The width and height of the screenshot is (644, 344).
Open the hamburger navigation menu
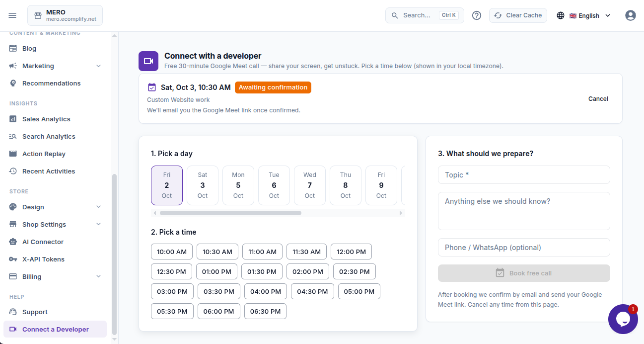point(12,15)
